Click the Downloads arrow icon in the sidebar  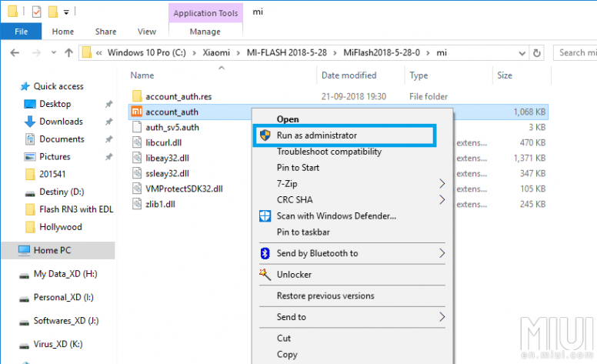30,122
